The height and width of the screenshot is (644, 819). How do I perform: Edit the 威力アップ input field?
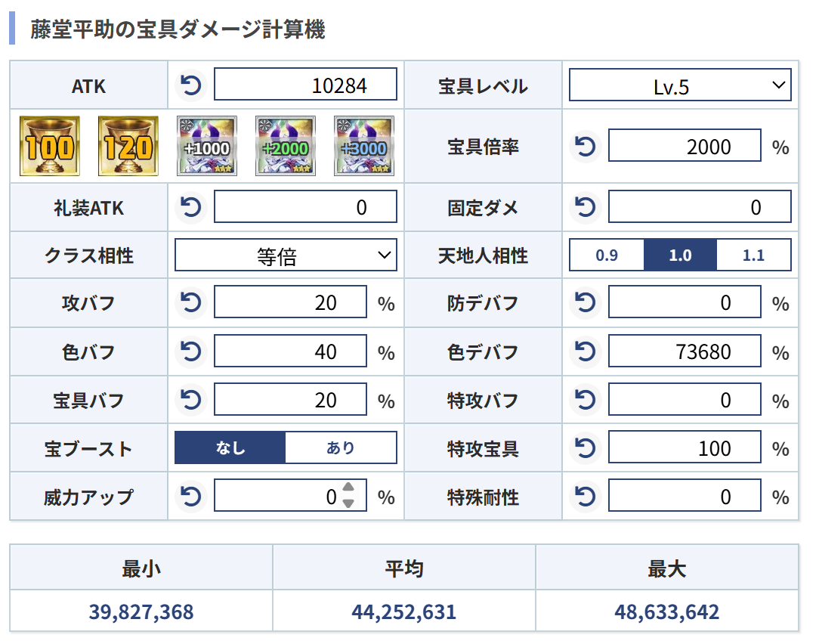(290, 495)
